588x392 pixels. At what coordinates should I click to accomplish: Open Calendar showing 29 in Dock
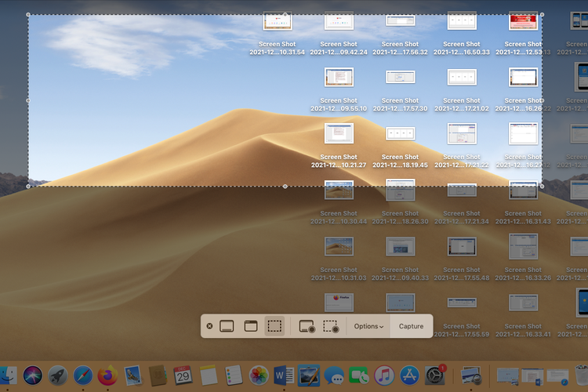tap(183, 375)
